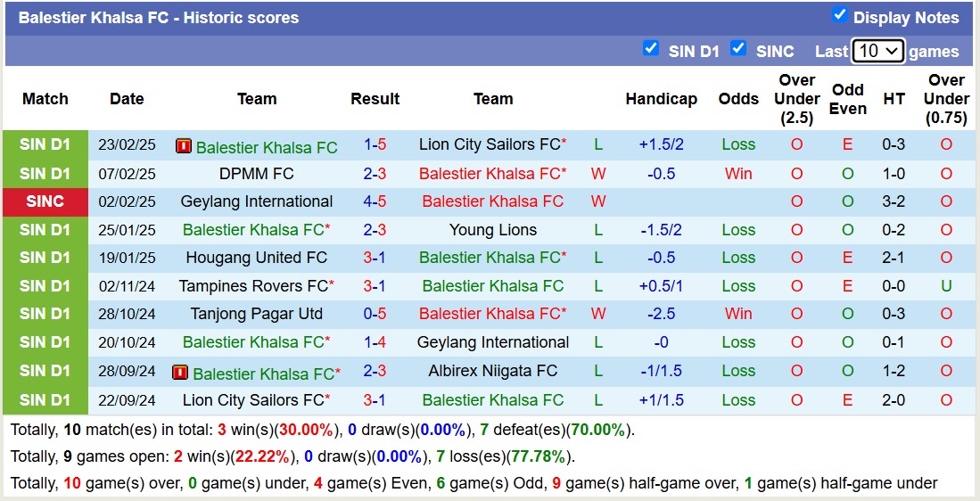The width and height of the screenshot is (980, 501).
Task: Uncheck the SINC league filter
Action: (x=738, y=48)
